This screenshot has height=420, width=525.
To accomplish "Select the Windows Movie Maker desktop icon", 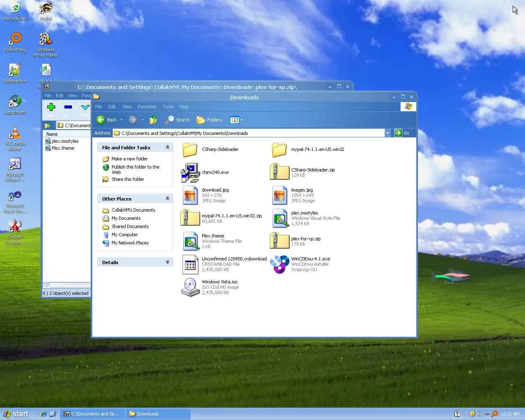I will tap(46, 45).
